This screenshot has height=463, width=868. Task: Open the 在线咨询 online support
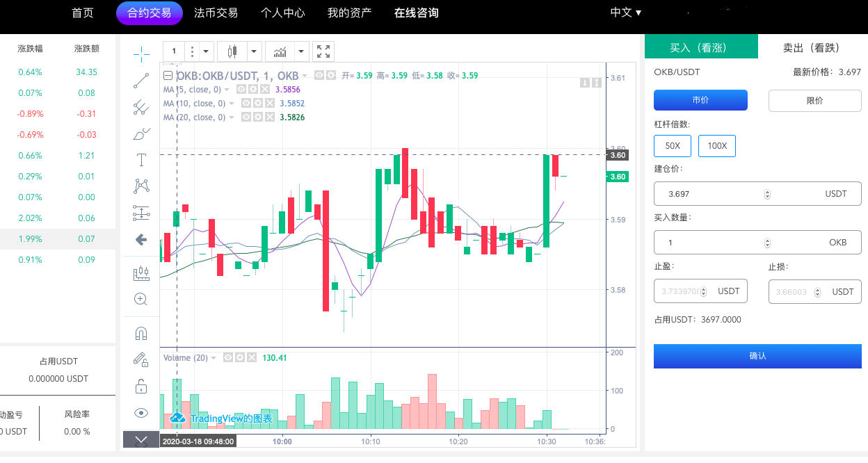coord(416,13)
